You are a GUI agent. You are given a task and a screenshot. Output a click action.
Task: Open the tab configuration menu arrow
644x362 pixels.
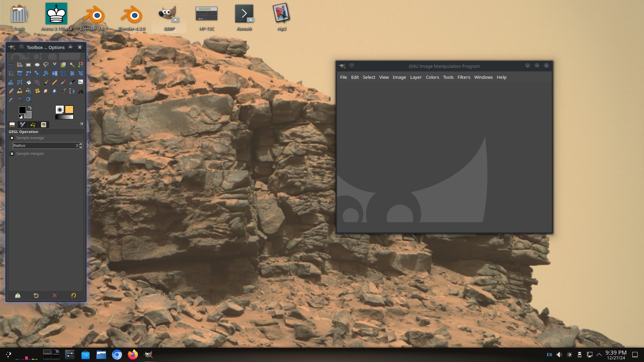(82, 124)
